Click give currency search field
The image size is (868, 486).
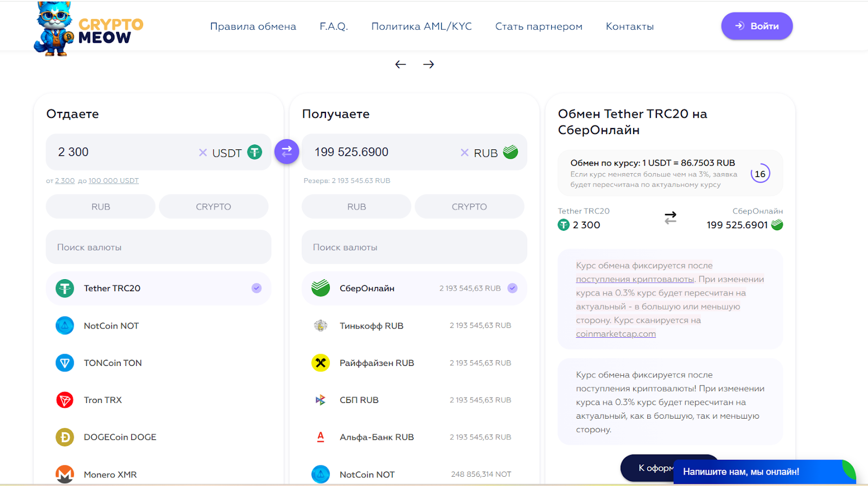[x=158, y=247]
